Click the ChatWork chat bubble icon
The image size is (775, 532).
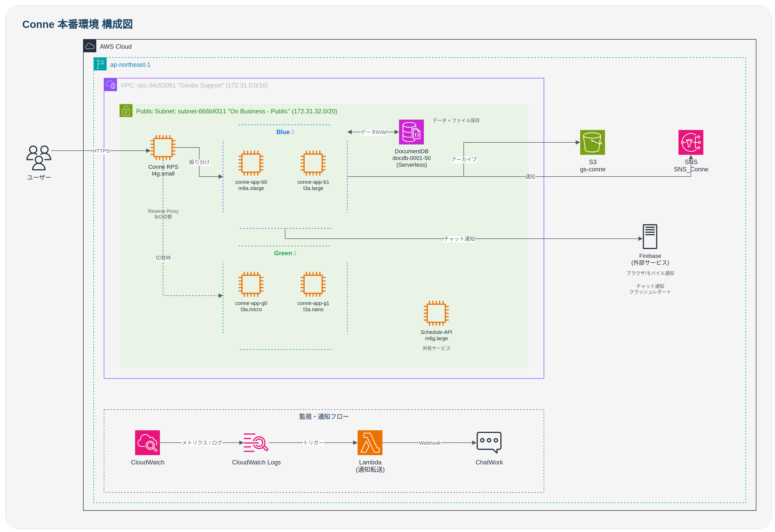point(489,442)
